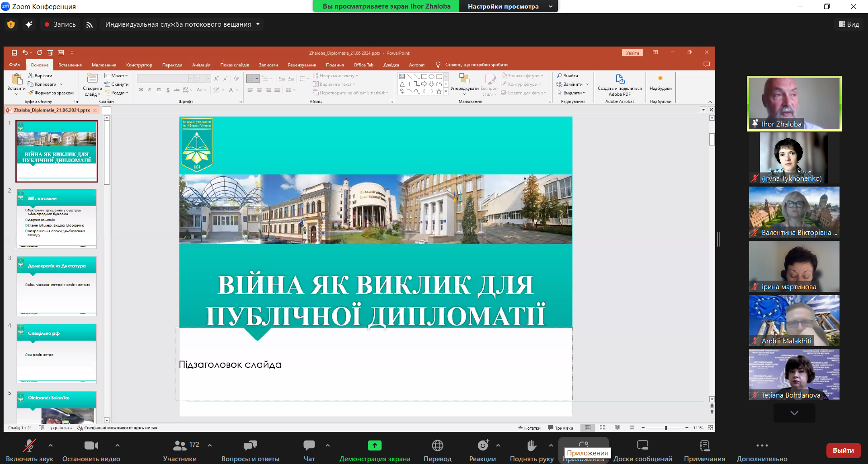Switch to Insert (Вставлення) tab
The image size is (868, 464).
click(70, 65)
